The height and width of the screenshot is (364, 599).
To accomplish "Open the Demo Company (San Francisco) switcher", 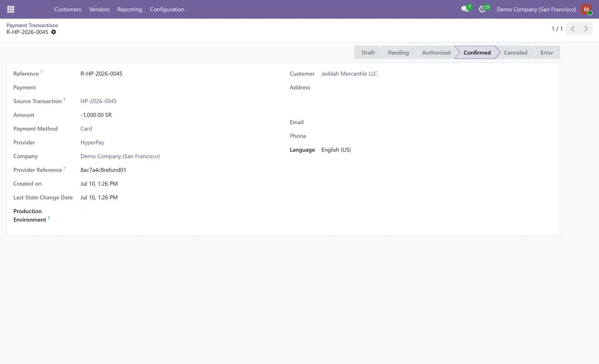I will pyautogui.click(x=536, y=9).
